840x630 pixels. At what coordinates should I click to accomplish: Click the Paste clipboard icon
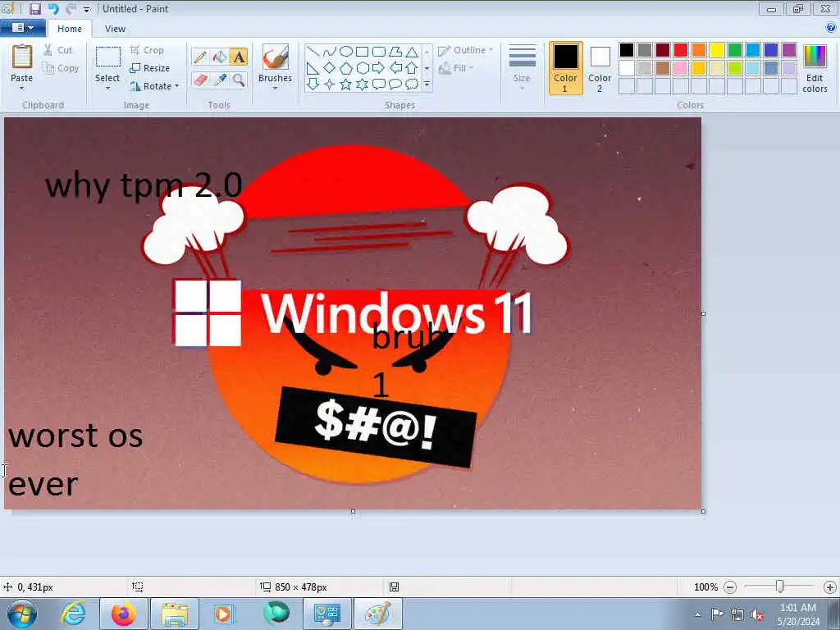click(x=22, y=57)
